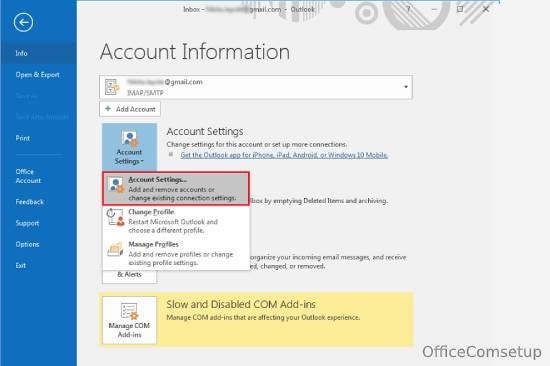Open the Get the Outlook app link
Image resolution: width=550 pixels, height=366 pixels.
point(284,155)
